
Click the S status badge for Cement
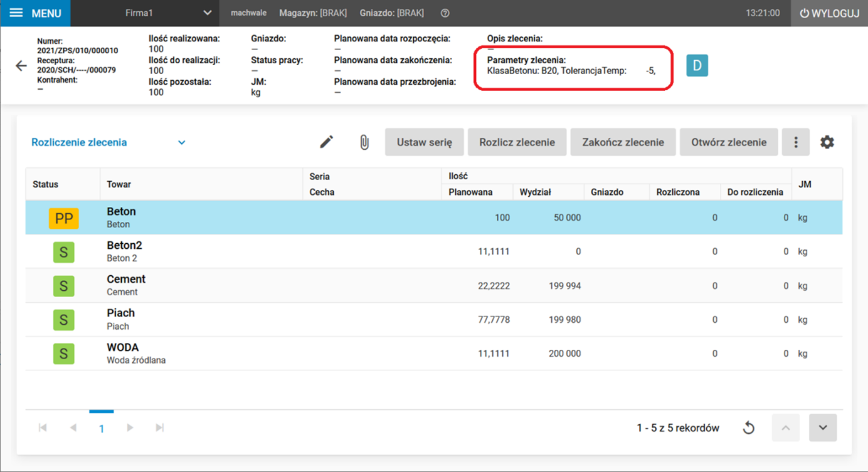tap(63, 286)
